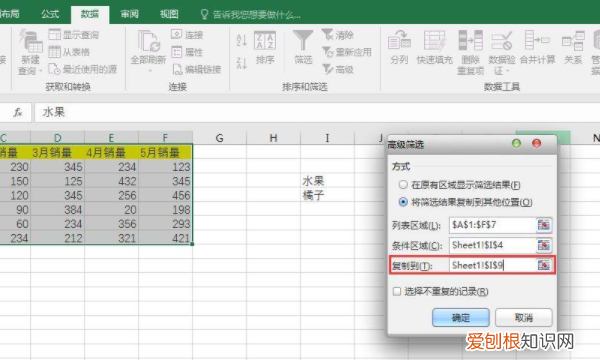
Task: Open 数据验证 (Data Validation)
Action: pos(502,53)
